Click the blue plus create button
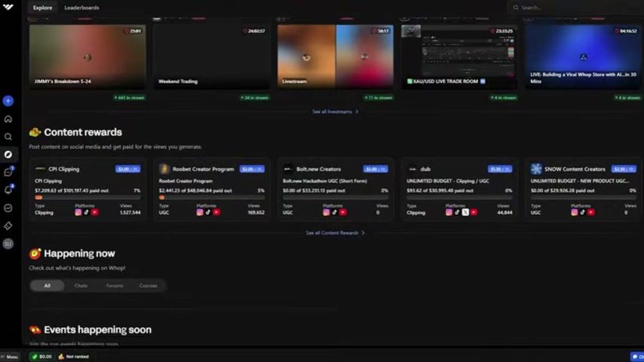Screen dimensions: 644x362 8,101
